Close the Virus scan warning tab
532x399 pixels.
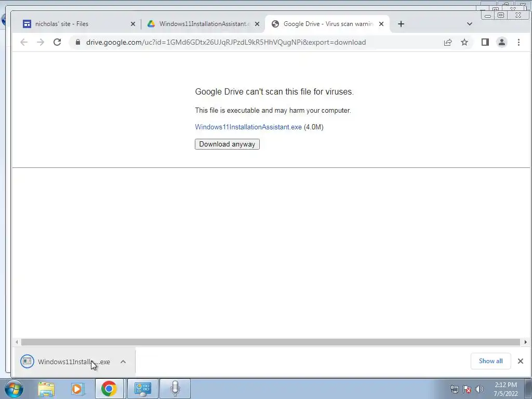coord(381,24)
